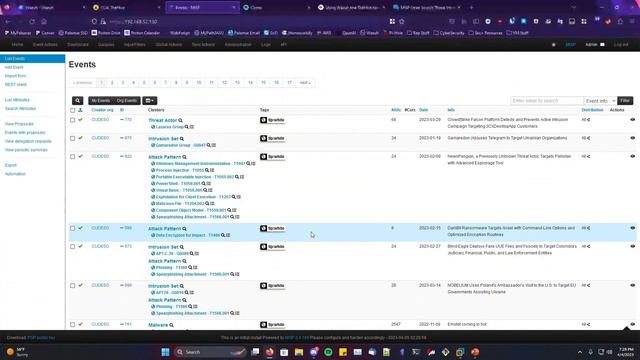Image resolution: width=640 pixels, height=360 pixels.
Task: Open the Input Filters navbar menu
Action: [135, 44]
